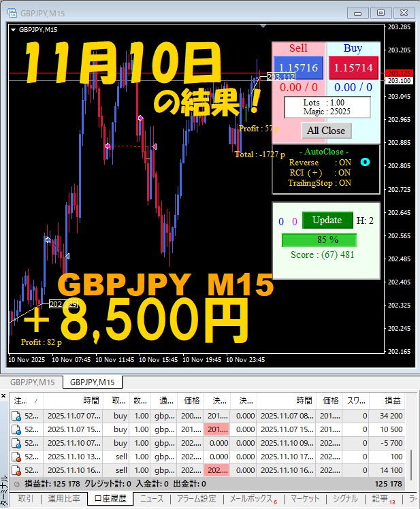Click the 85 % green progress bar
420x509 pixels.
coord(319,240)
